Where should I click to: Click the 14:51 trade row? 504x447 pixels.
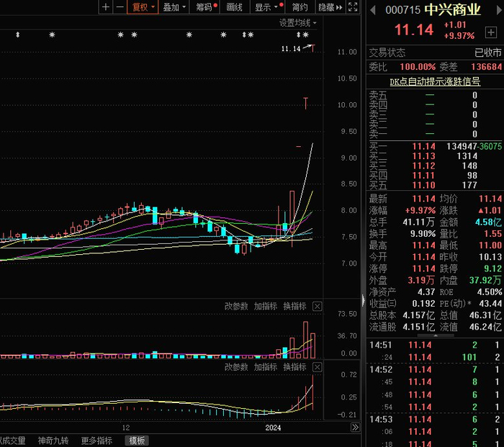click(435, 345)
